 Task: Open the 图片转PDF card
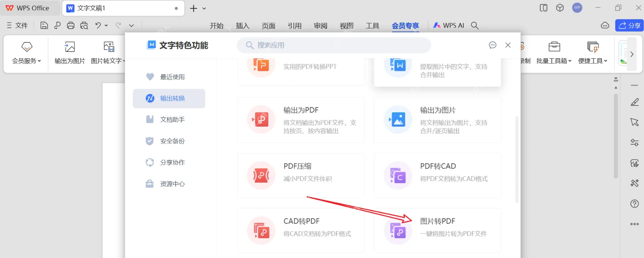(437, 230)
